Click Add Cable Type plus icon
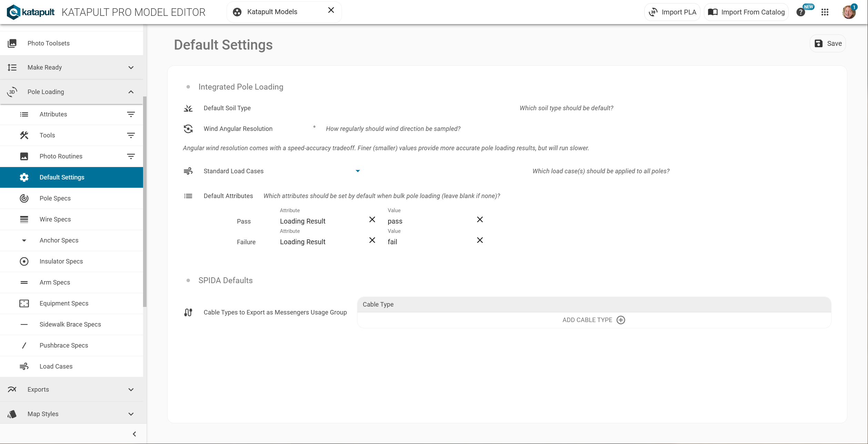868x444 pixels. pyautogui.click(x=620, y=320)
